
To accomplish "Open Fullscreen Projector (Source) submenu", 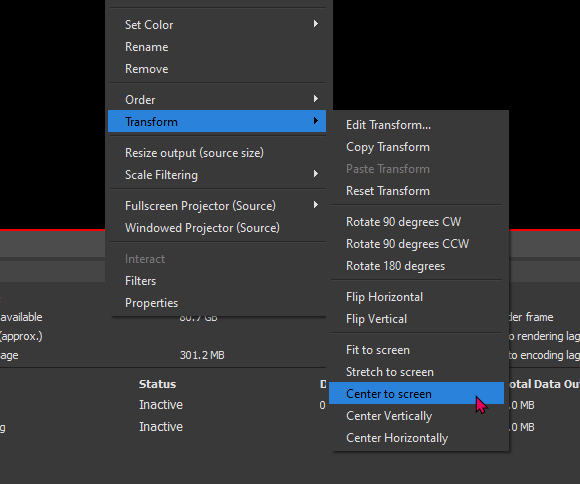I will click(217, 206).
